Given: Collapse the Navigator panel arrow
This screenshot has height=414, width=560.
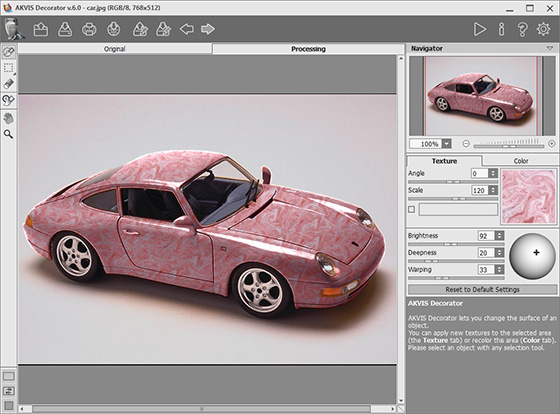Looking at the screenshot, I should (x=550, y=48).
